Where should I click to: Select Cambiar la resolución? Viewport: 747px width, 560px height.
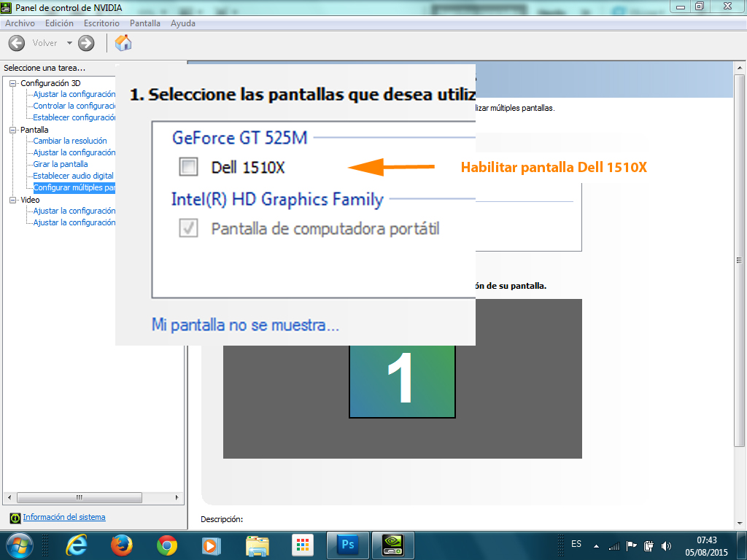70,141
